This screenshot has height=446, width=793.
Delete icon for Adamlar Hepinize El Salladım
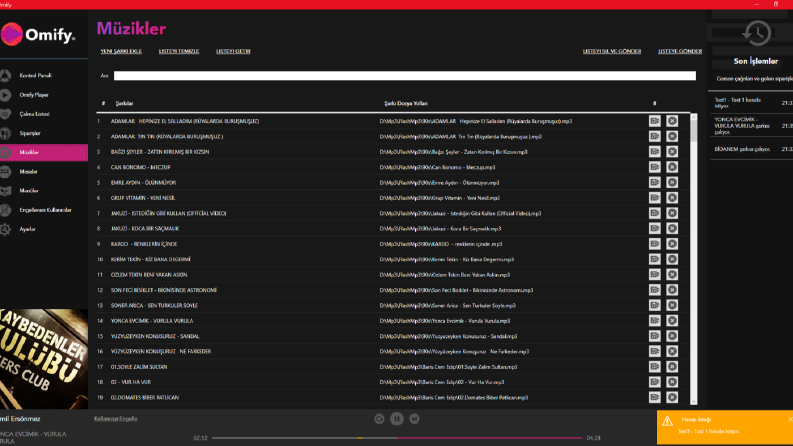pos(672,121)
